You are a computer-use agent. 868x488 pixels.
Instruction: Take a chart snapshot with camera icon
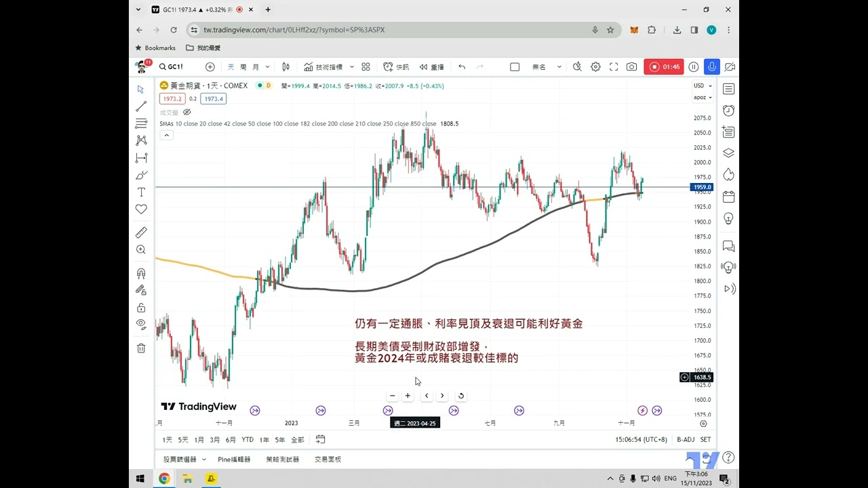coord(632,67)
